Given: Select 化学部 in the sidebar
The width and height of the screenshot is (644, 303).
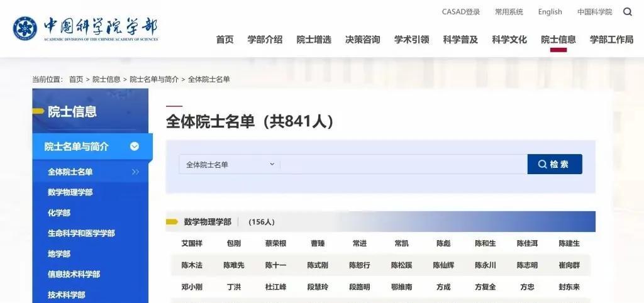Looking at the screenshot, I should point(58,212).
